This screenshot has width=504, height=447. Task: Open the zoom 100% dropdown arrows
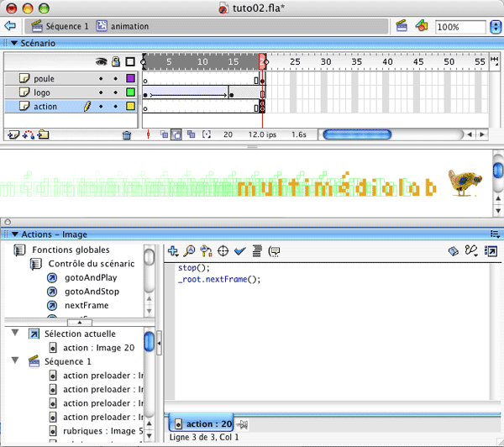(x=496, y=27)
